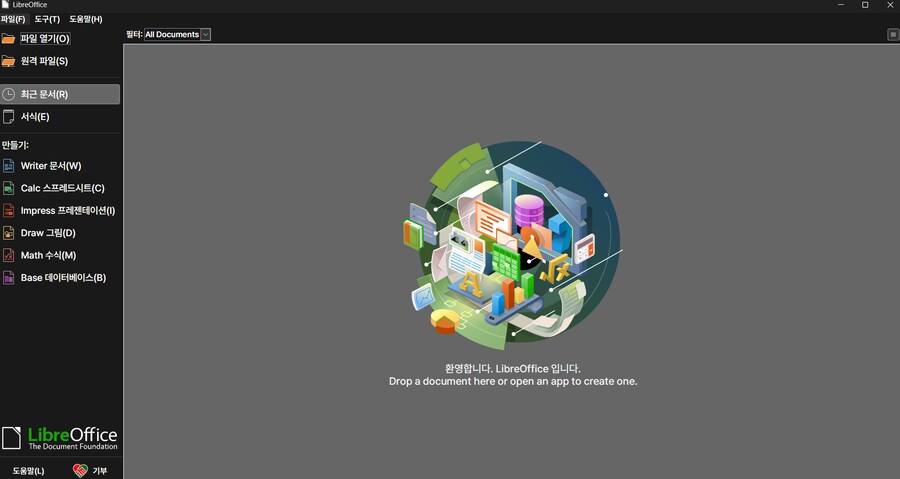Screen dimensions: 900x479
Task: Click the Open File folder icon
Action: point(9,39)
